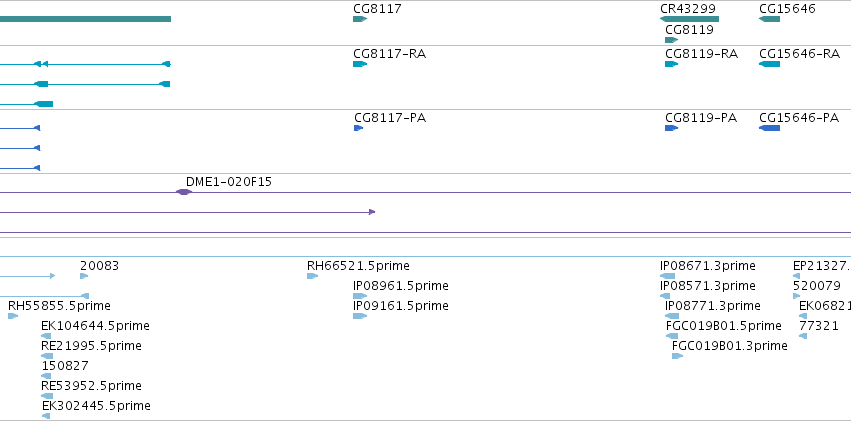851x421 pixels.
Task: Select the FGC019B01.5prime EST glyph
Action: 672,336
